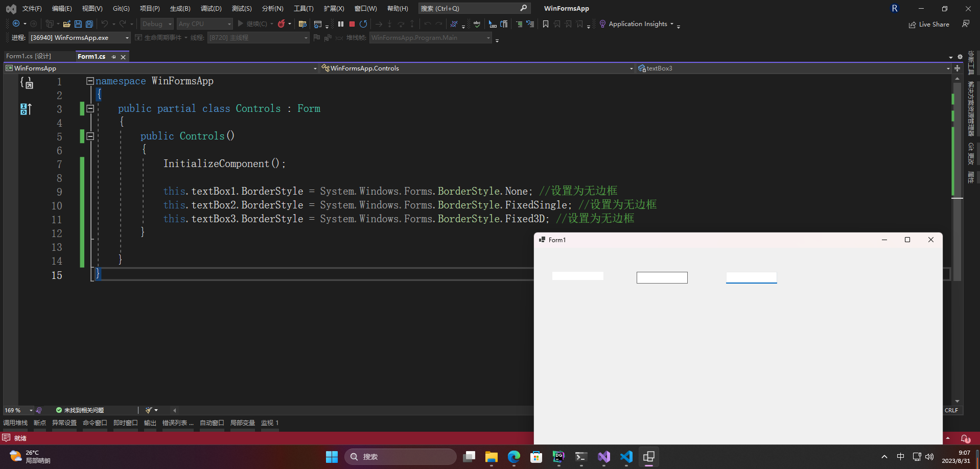The image size is (980, 469).
Task: Collapse the Controls() constructor block
Action: click(90, 136)
